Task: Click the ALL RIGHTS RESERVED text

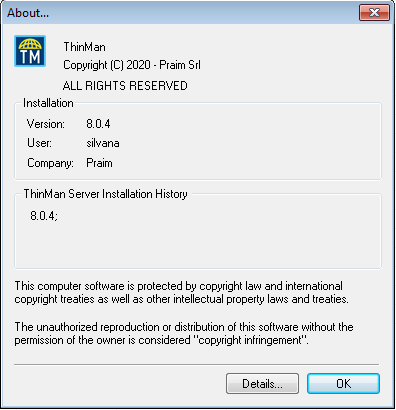Action: [x=125, y=86]
